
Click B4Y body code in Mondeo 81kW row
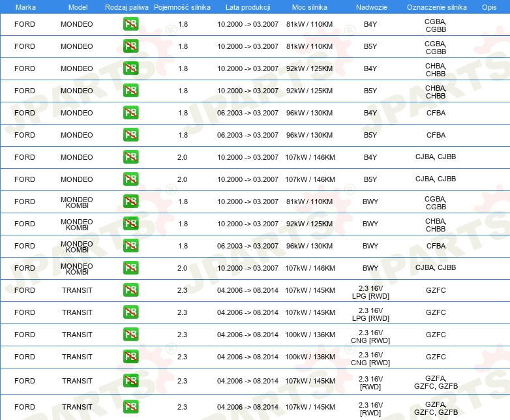coord(370,24)
